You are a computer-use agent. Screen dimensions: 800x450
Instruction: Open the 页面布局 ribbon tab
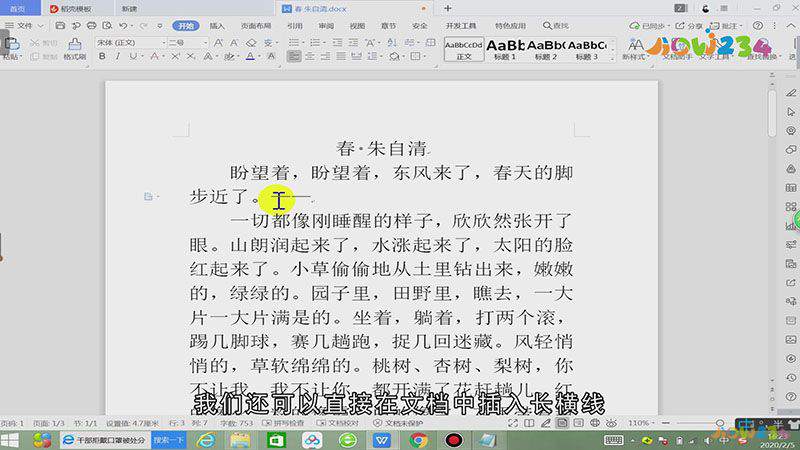point(256,26)
